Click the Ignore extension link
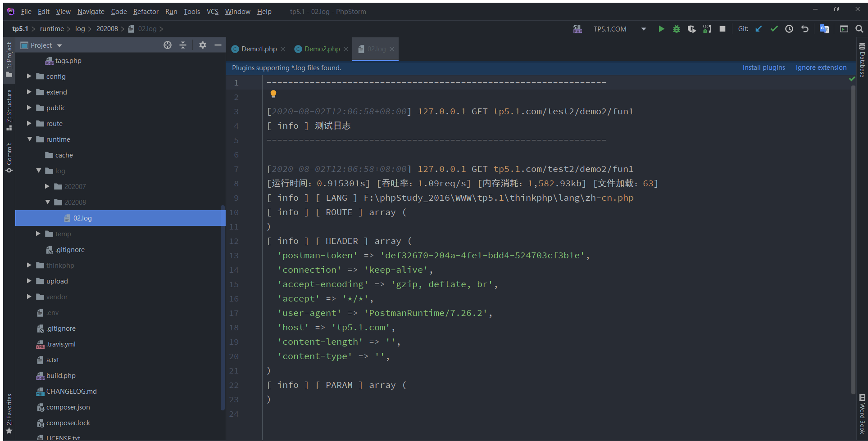The width and height of the screenshot is (868, 441). [821, 67]
